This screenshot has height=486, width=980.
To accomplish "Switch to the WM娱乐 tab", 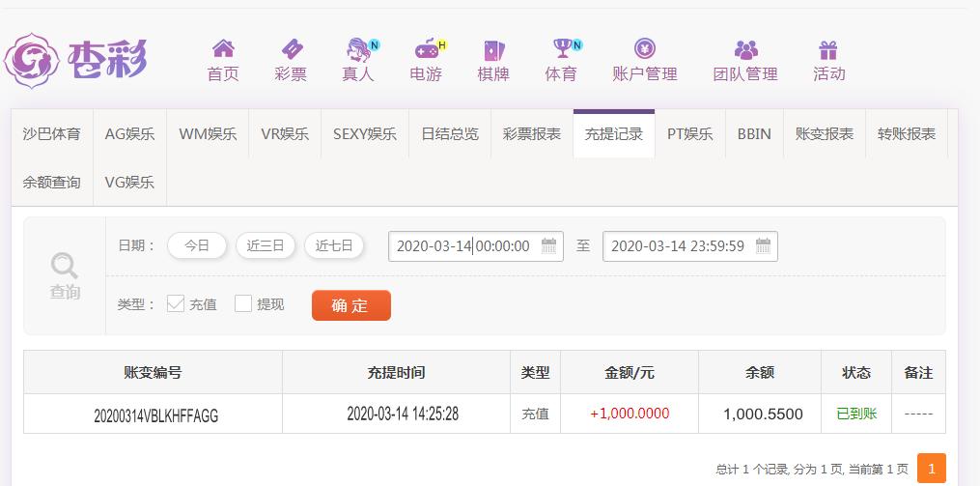I will (209, 134).
